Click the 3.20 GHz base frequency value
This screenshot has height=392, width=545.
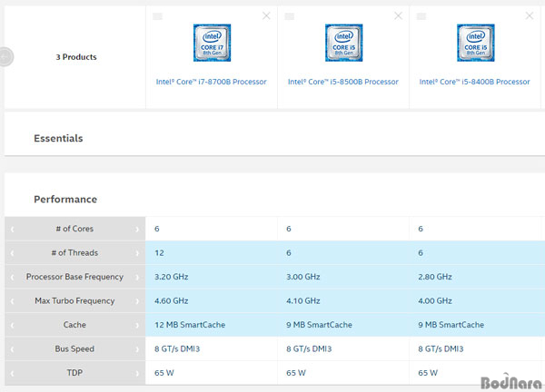coord(172,277)
